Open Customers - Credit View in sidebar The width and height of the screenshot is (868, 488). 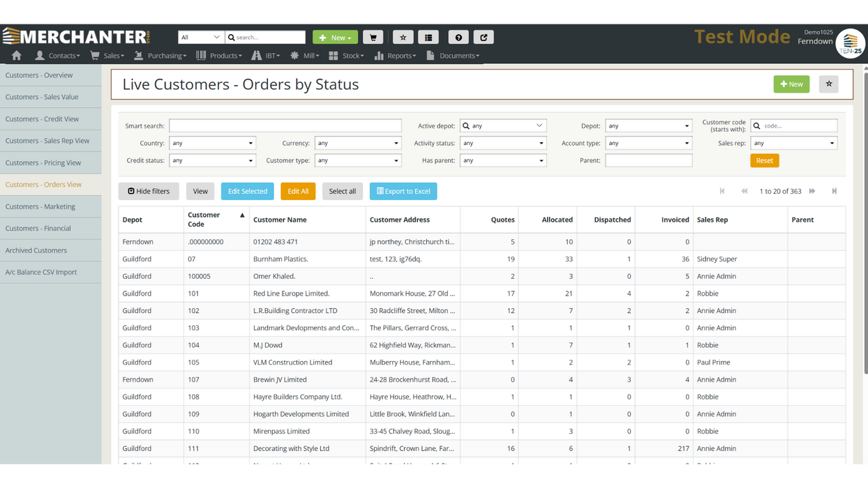pos(50,119)
